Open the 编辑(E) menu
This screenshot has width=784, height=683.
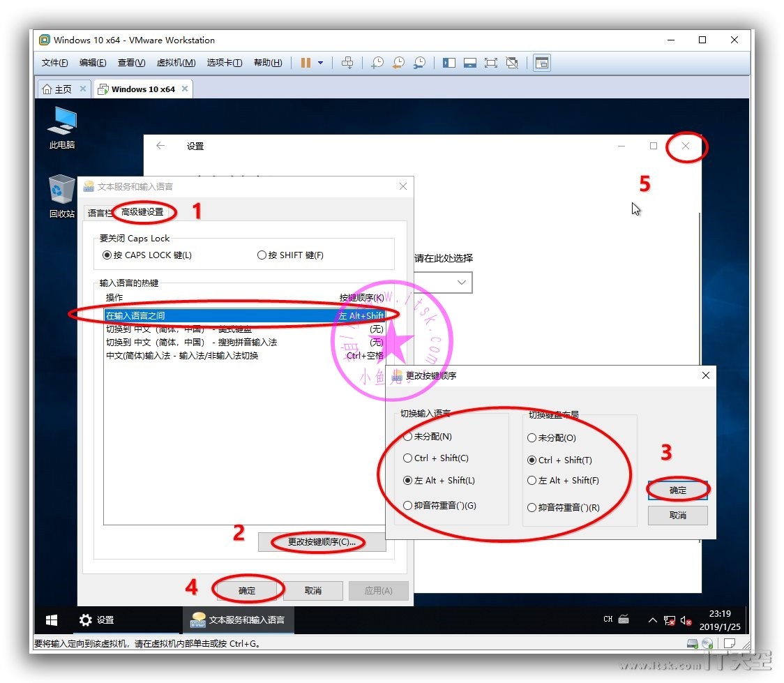(x=93, y=63)
